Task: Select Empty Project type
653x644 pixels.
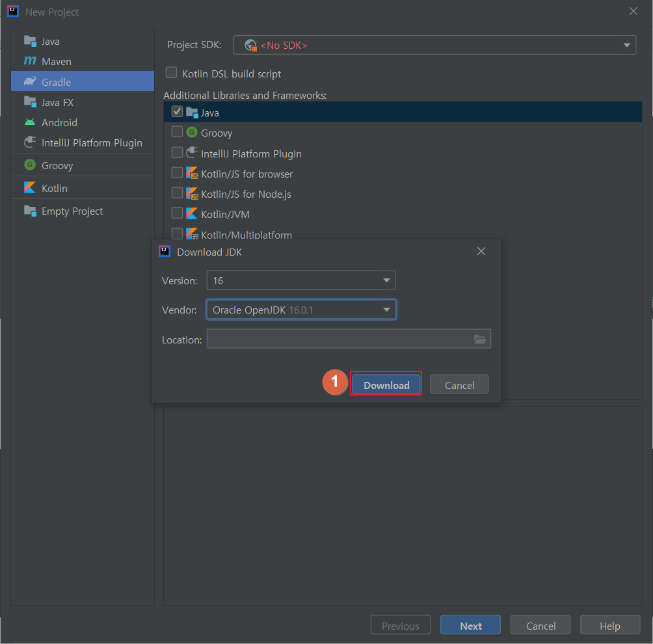Action: [x=83, y=211]
